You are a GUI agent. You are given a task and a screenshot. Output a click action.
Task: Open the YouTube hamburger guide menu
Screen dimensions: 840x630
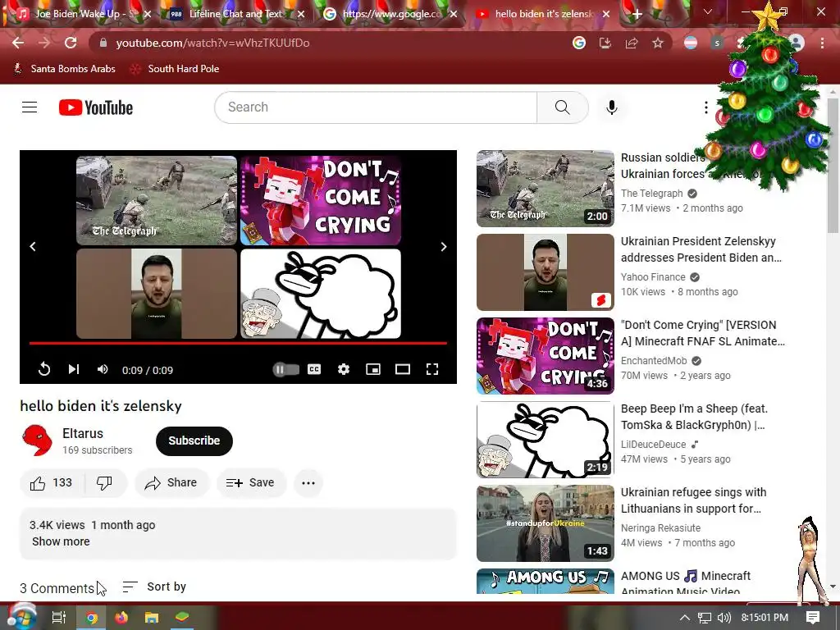pos(30,107)
